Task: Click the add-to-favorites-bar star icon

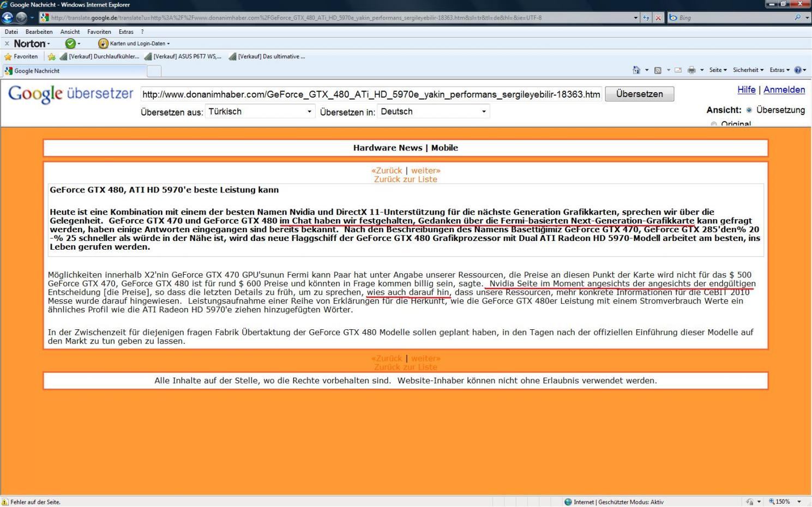Action: (x=52, y=57)
